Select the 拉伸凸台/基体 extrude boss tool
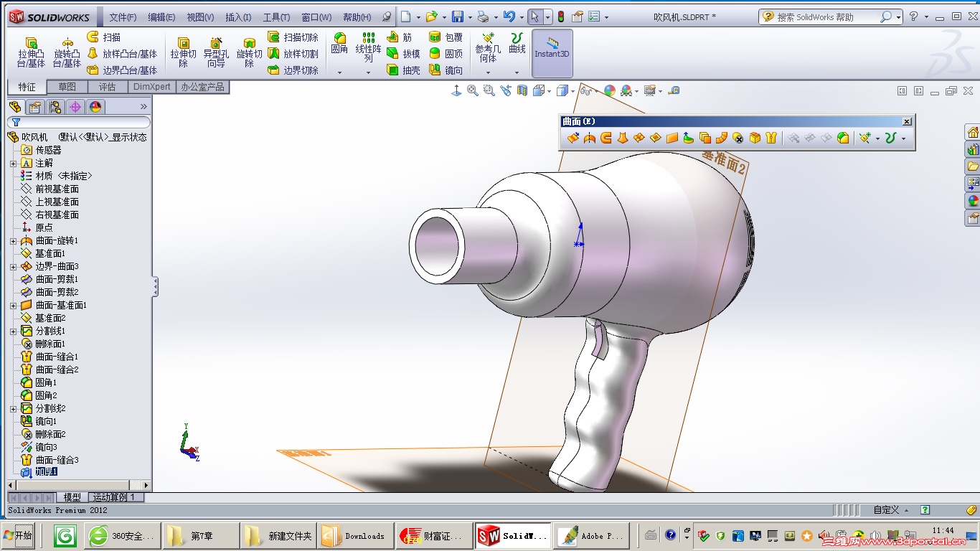This screenshot has height=551, width=980. point(31,53)
